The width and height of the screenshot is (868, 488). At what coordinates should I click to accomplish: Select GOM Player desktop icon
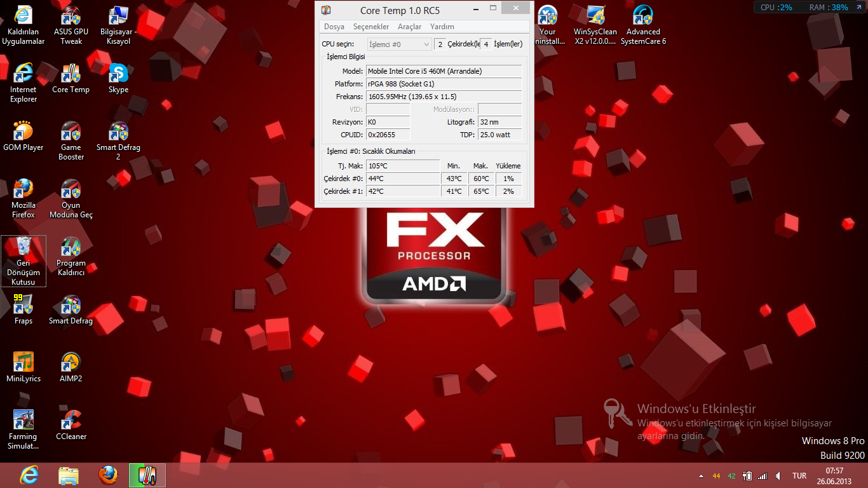[x=24, y=136]
